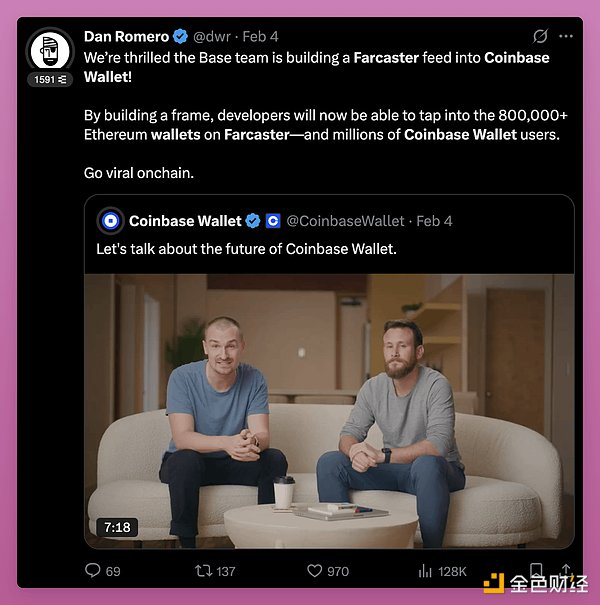600x605 pixels.
Task: Click the Coinbase Wallet round avatar
Action: click(110, 221)
